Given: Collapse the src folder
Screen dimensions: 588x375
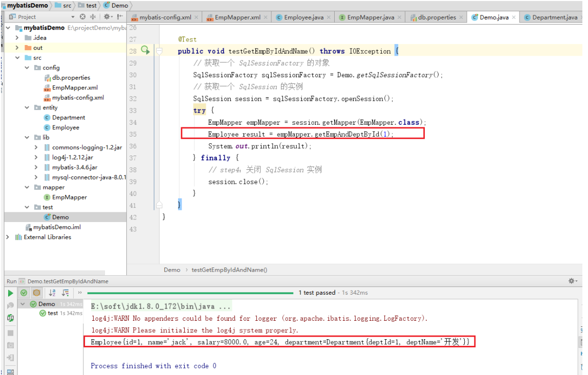Looking at the screenshot, I should tap(17, 58).
